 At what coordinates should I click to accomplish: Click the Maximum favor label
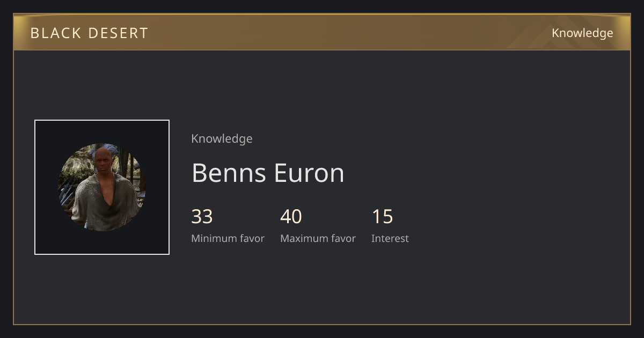pyautogui.click(x=318, y=239)
